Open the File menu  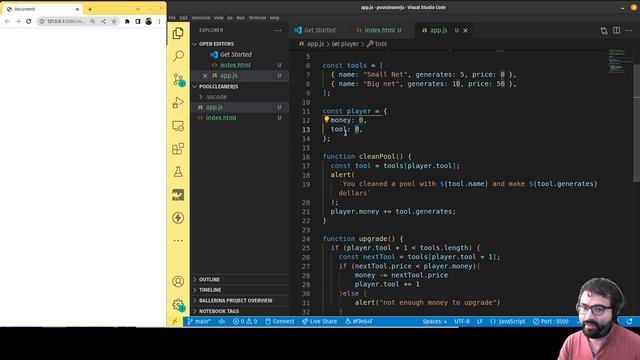[172, 18]
